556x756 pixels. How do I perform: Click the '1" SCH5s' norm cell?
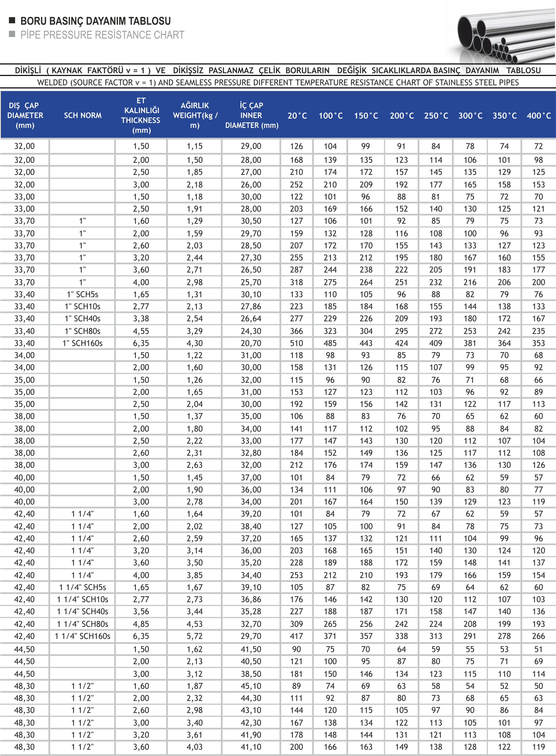(x=82, y=294)
